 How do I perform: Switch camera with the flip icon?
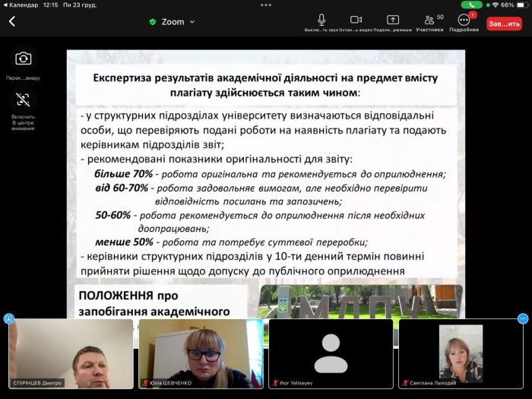tap(24, 59)
